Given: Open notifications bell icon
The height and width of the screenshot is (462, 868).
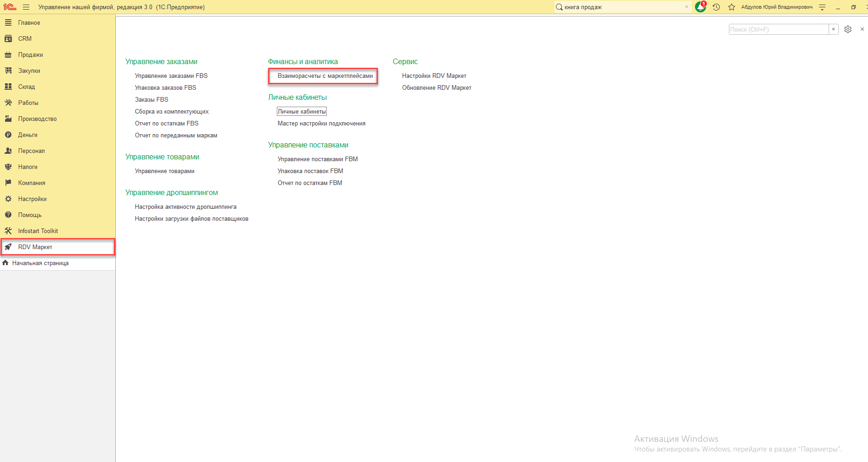Looking at the screenshot, I should [701, 7].
